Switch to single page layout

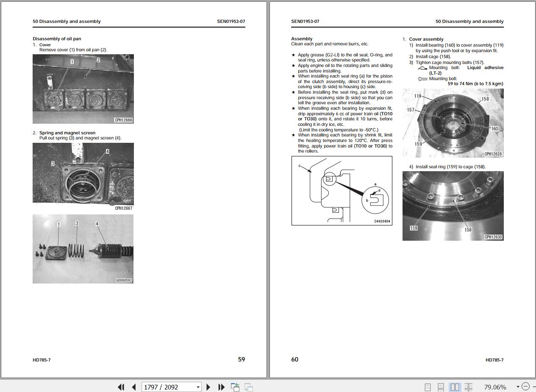(428, 387)
